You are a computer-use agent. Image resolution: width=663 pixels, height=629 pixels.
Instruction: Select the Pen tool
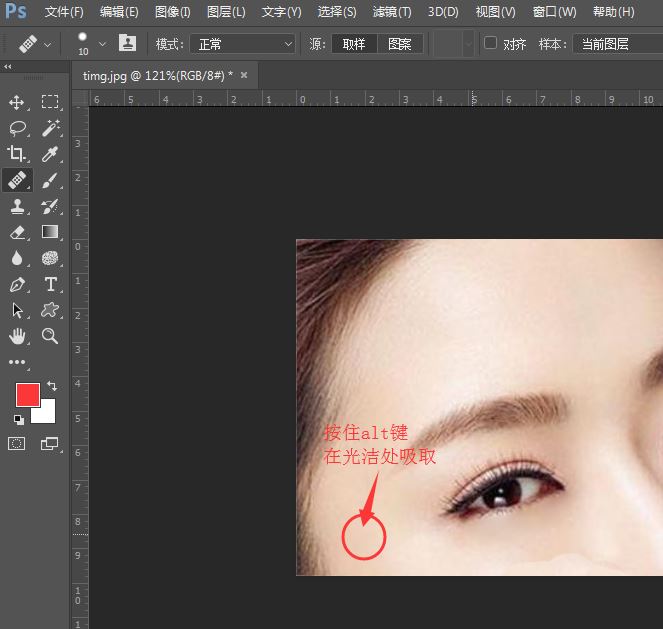point(17,284)
